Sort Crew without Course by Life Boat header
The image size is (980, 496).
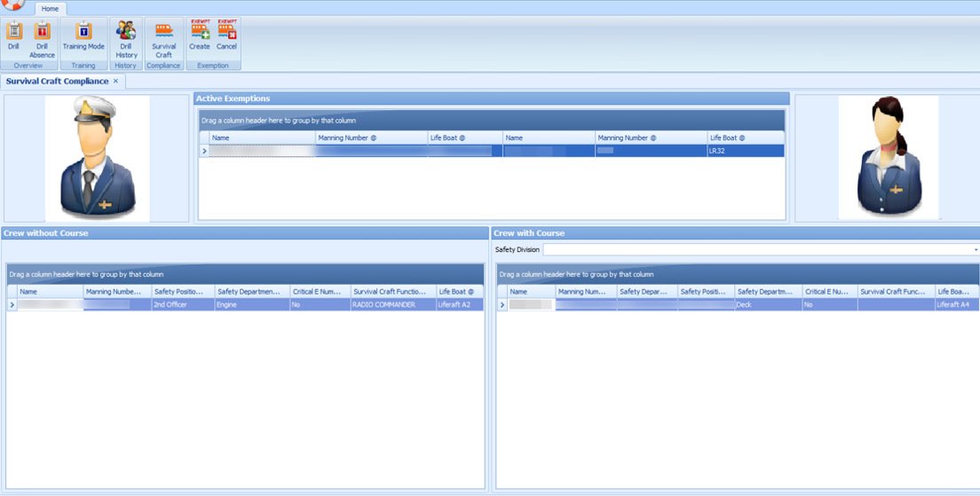click(460, 292)
